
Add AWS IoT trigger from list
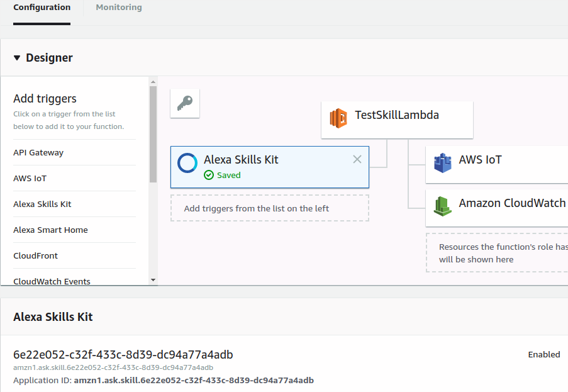(30, 178)
